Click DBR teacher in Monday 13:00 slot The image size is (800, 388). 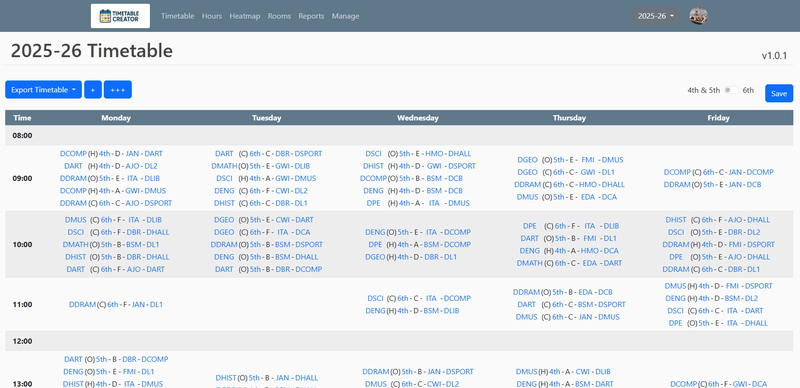coord(130,359)
